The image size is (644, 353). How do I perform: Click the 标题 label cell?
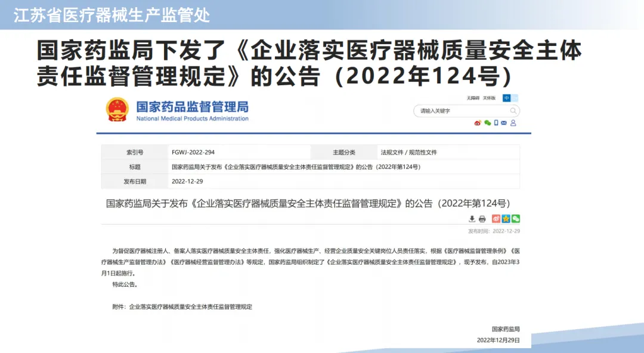click(x=135, y=167)
